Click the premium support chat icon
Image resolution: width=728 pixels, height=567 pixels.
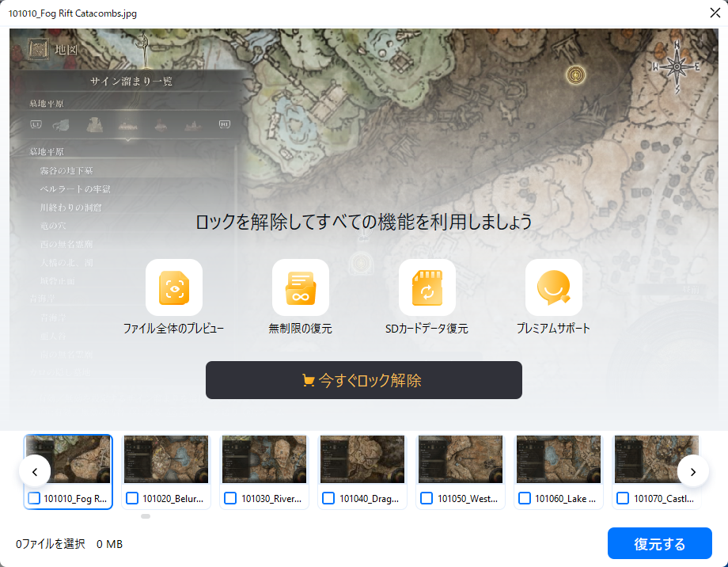pos(553,287)
